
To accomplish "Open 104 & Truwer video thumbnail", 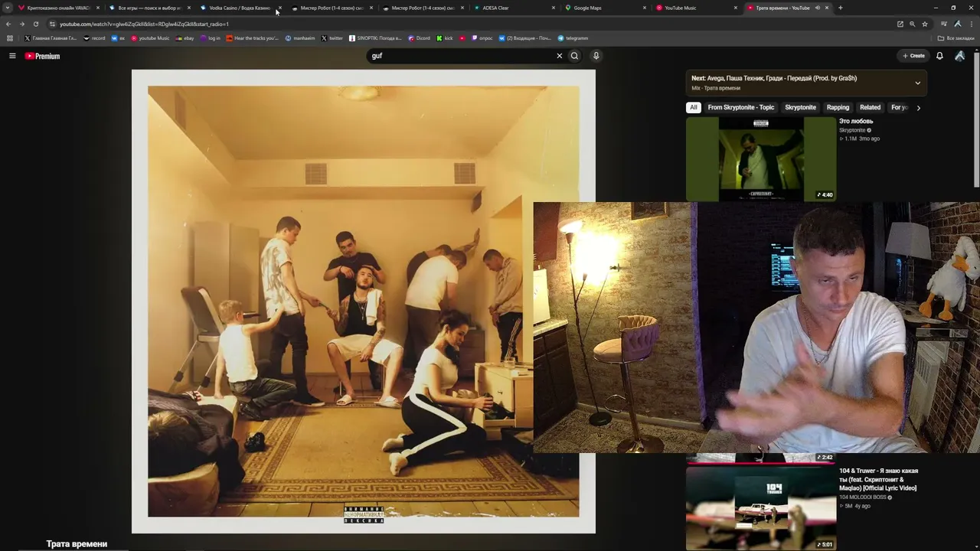I will 761,508.
